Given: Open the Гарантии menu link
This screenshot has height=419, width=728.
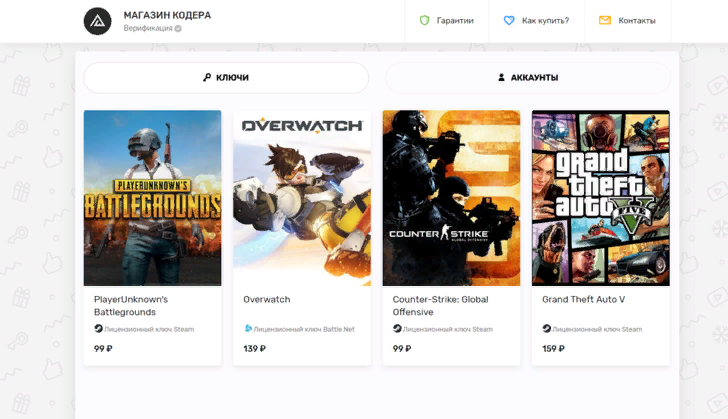Looking at the screenshot, I should tap(447, 21).
